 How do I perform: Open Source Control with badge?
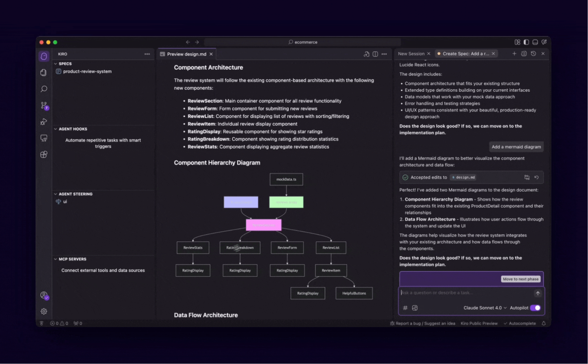[x=44, y=106]
